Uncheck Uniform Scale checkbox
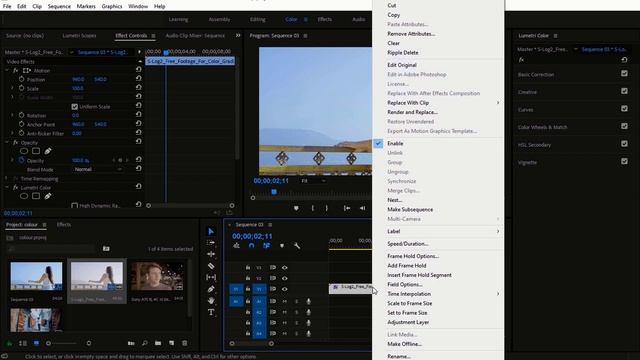640x360 pixels. (74, 107)
